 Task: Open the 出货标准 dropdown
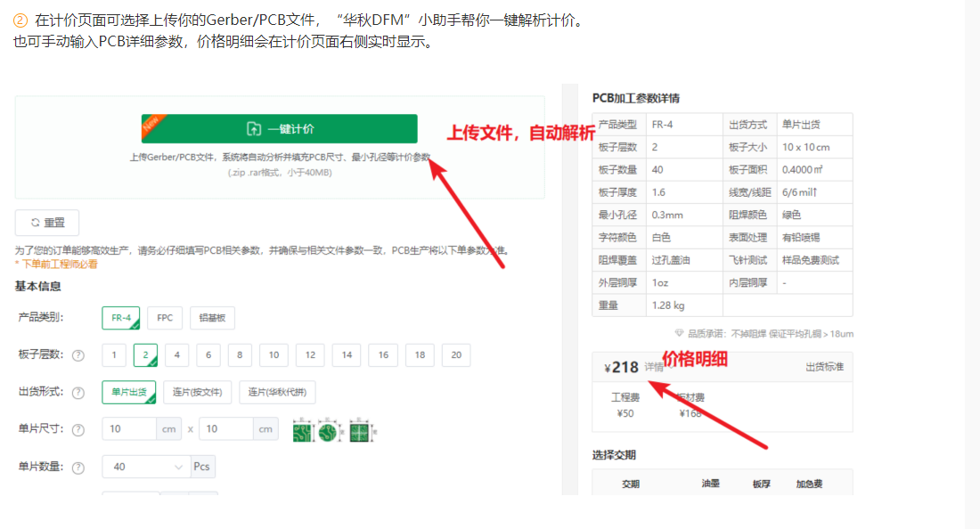tap(824, 365)
